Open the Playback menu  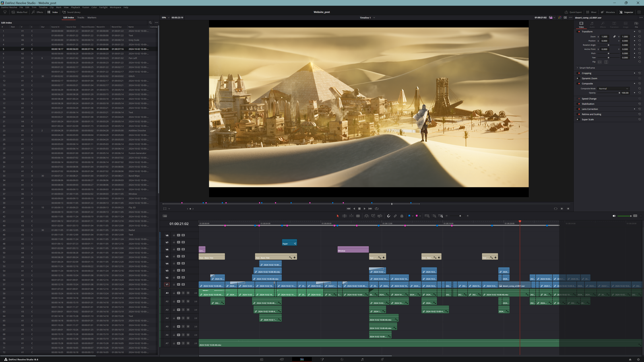click(x=75, y=7)
